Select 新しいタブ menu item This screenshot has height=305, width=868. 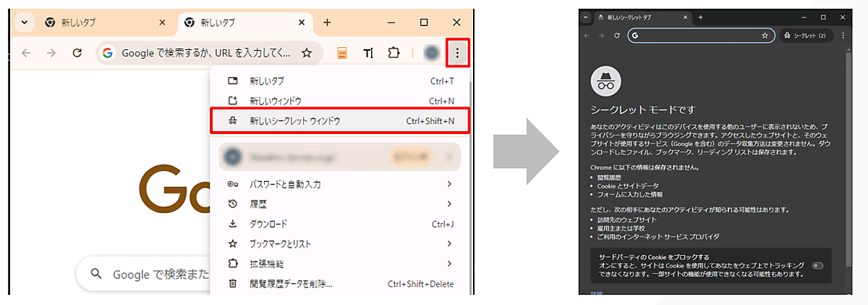(339, 80)
